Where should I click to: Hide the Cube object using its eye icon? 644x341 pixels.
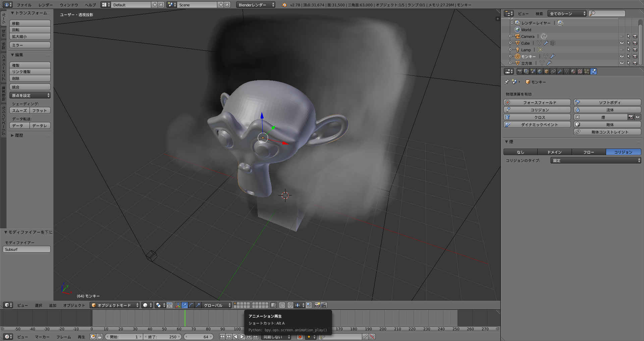pos(622,43)
